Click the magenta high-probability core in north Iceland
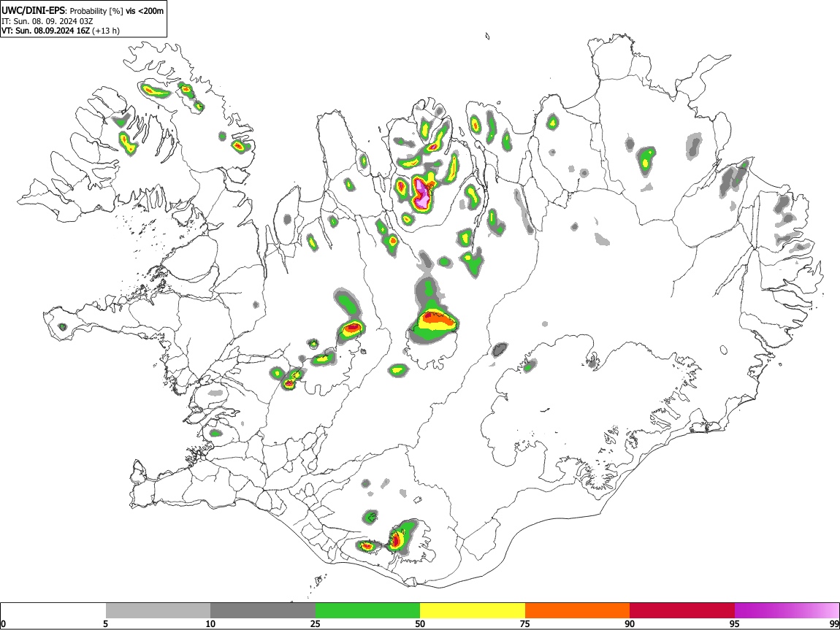 coord(422,194)
